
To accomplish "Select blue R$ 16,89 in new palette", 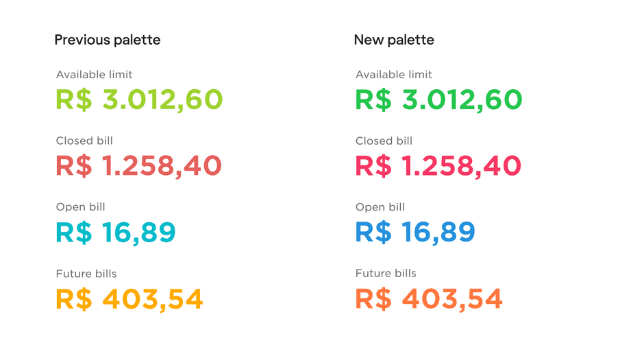I will (415, 233).
